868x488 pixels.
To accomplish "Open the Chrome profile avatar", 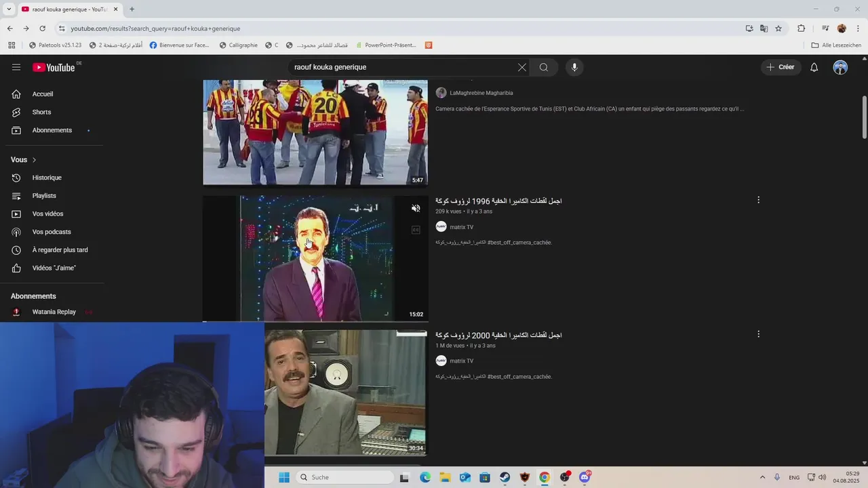I will pyautogui.click(x=842, y=28).
